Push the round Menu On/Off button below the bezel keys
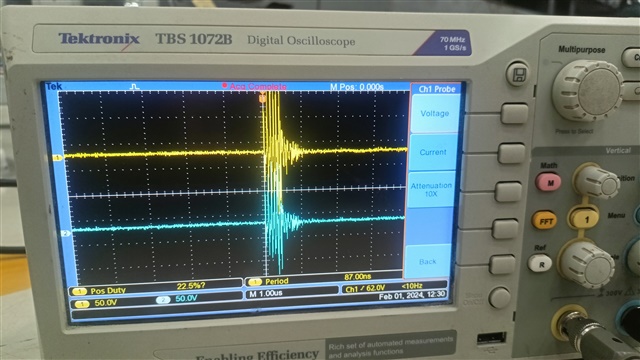This screenshot has height=360, width=640. (x=500, y=298)
